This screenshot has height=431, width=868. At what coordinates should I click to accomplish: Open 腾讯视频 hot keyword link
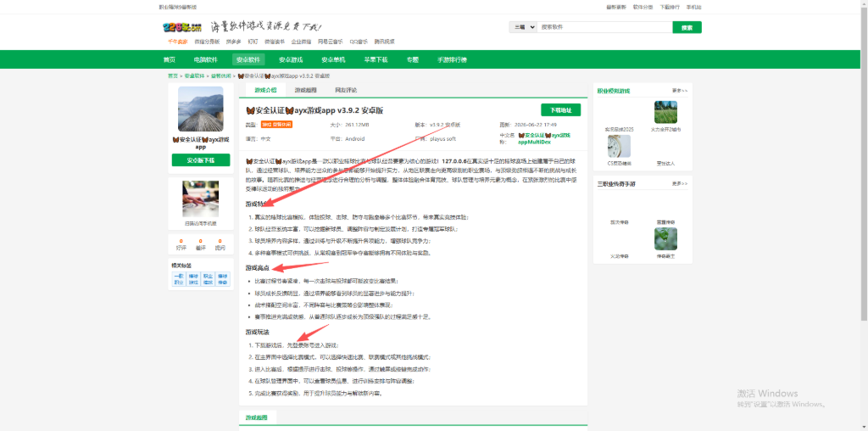click(384, 42)
